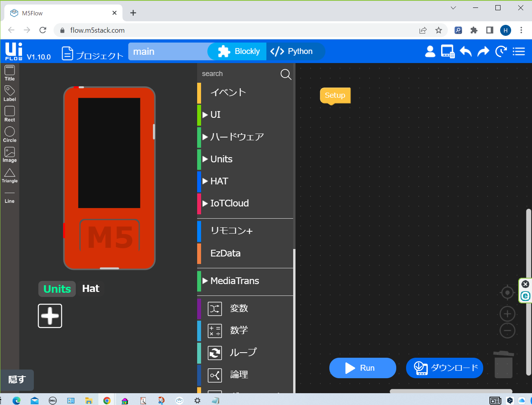Open the hamburger settings menu
This screenshot has width=532, height=405.
519,52
